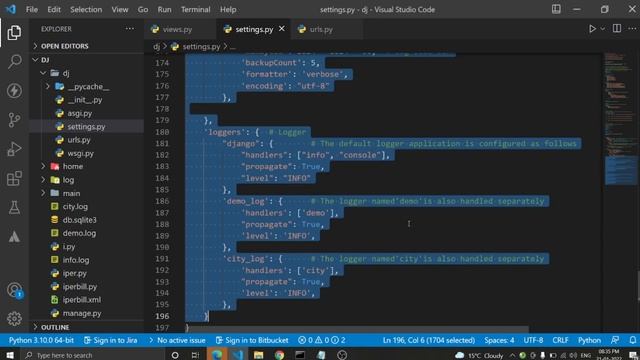Open the View menu
Image resolution: width=640 pixels, height=360 pixels.
tap(120, 9)
